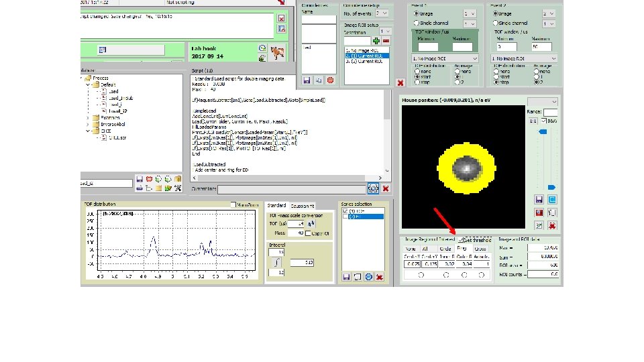The image size is (644, 362).
Task: Enable the Set threshold checkbox
Action: point(461,239)
